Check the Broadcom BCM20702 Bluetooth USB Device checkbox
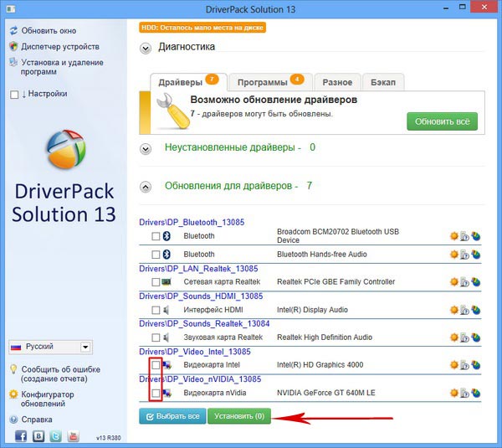This screenshot has width=502, height=448. tap(156, 236)
